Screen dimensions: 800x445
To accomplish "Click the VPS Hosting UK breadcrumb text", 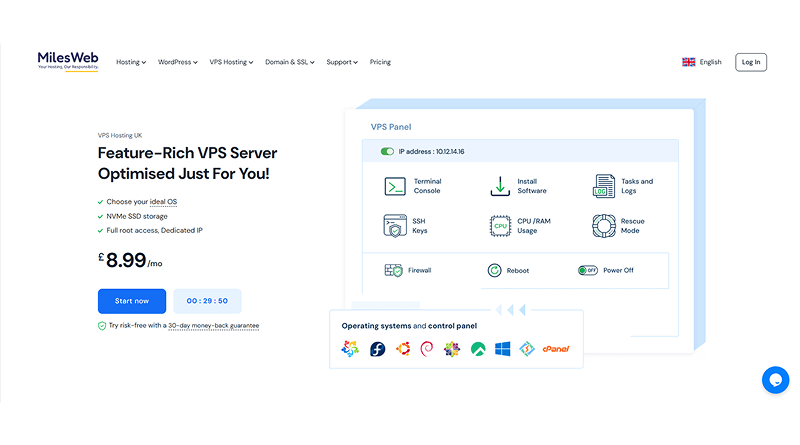I will tap(120, 135).
